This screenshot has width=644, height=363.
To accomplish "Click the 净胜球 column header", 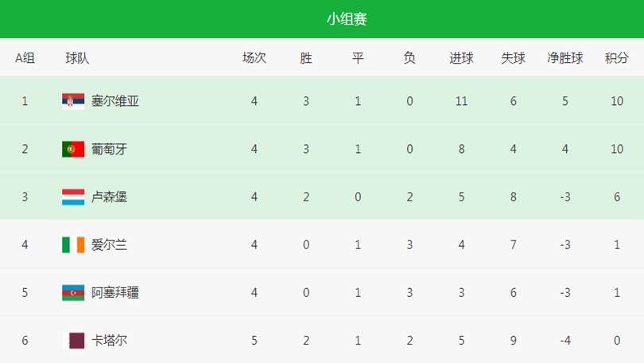I will point(565,58).
